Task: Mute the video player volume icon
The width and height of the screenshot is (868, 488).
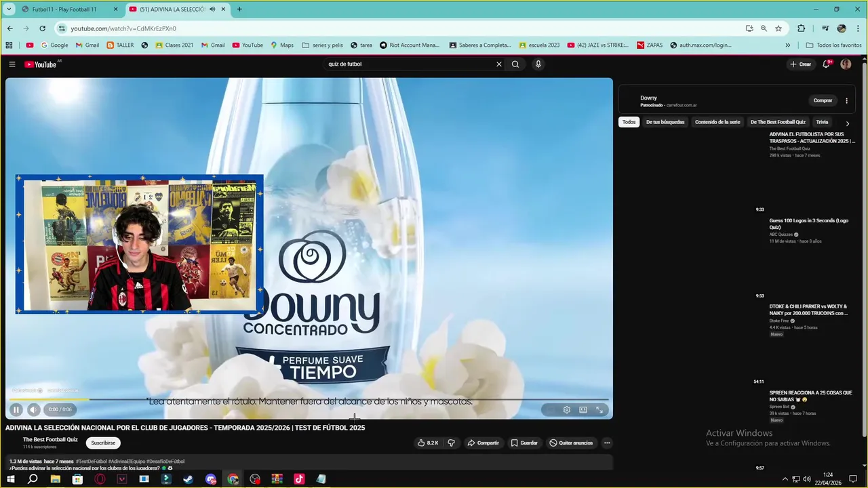Action: click(x=33, y=409)
